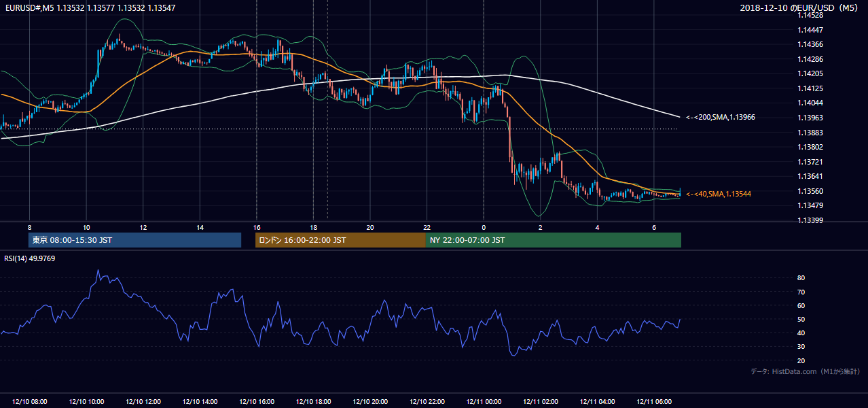868x408 pixels.
Task: Click the RSI scale value 70
Action: (801, 292)
